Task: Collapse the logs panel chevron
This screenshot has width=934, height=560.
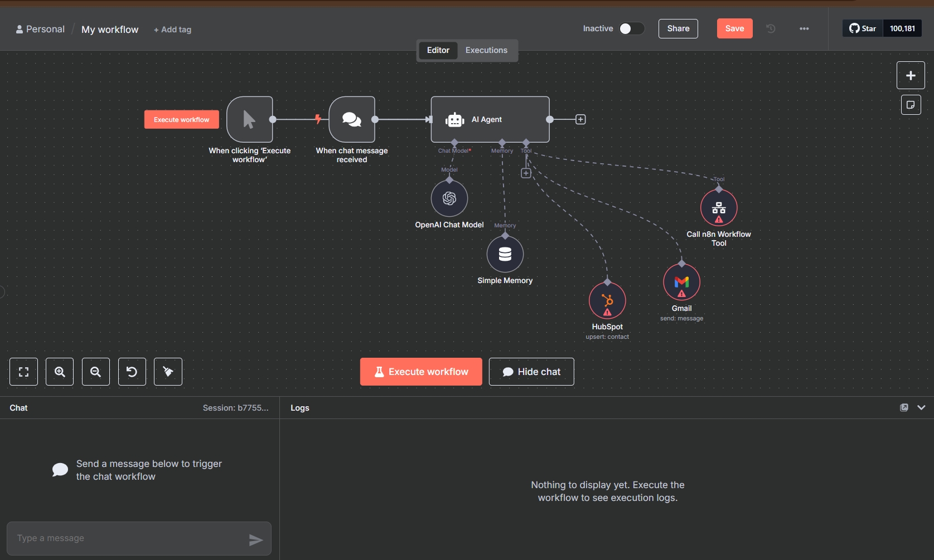Action: pos(921,407)
